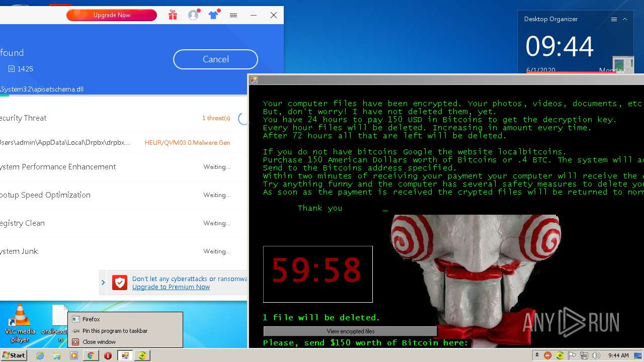Image resolution: width=644 pixels, height=362 pixels.
Task: Open the oralnext file on desktop
Action: pos(59,323)
